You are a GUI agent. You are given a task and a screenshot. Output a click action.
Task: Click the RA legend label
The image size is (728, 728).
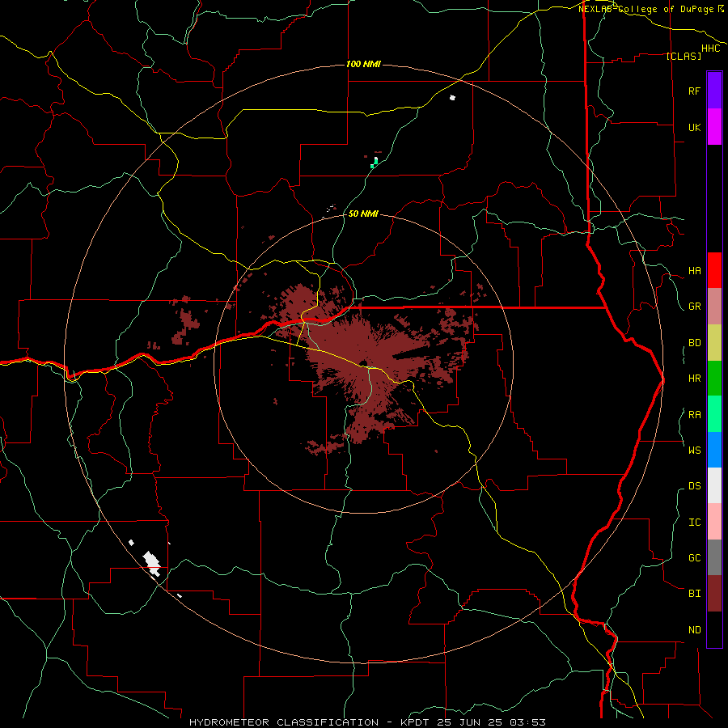pos(694,415)
